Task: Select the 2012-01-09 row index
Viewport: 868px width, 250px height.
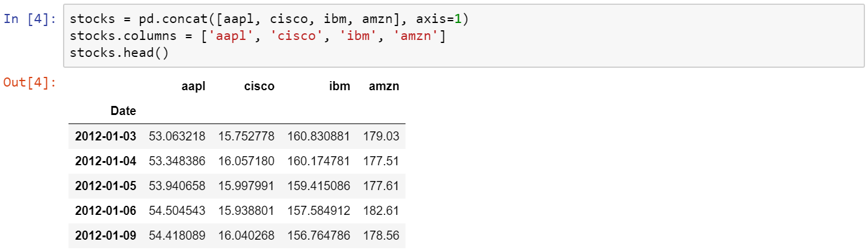Action: click(105, 235)
